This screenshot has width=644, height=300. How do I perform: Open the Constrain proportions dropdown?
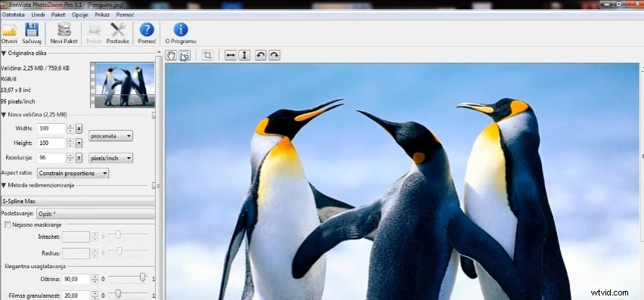tap(73, 173)
